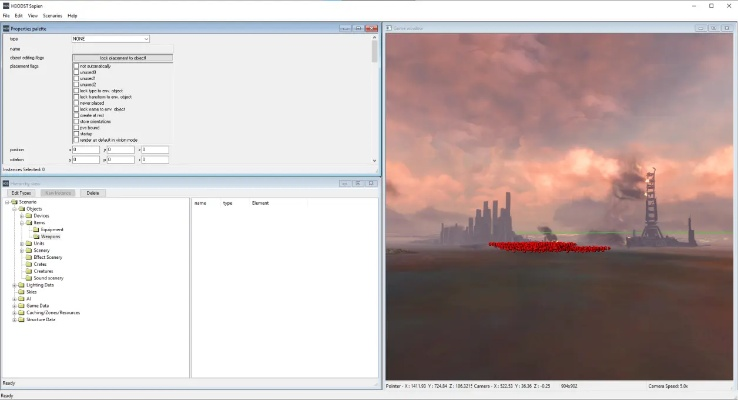Click the Edit Types button
The image size is (738, 400).
(x=21, y=192)
